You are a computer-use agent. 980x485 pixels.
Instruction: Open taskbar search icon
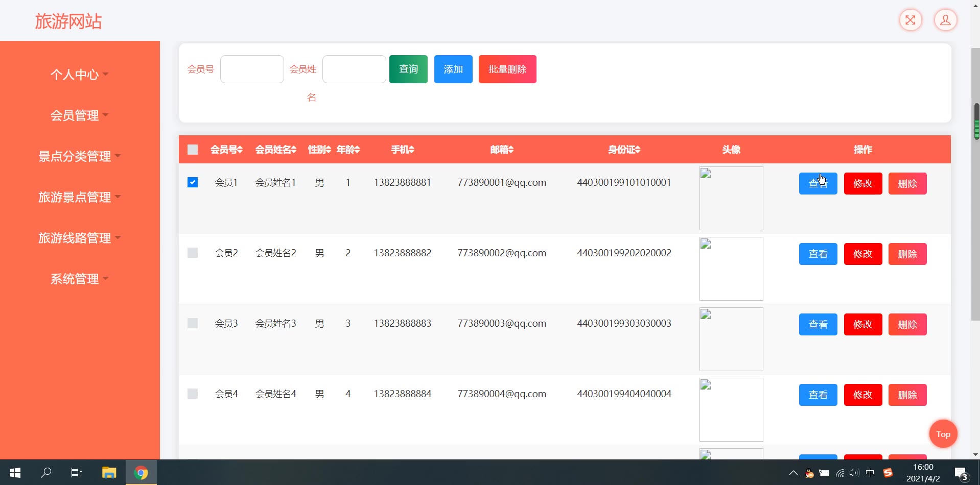pos(46,473)
